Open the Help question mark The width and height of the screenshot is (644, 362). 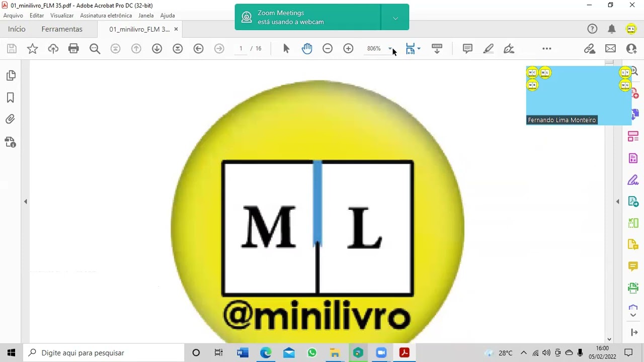click(592, 29)
